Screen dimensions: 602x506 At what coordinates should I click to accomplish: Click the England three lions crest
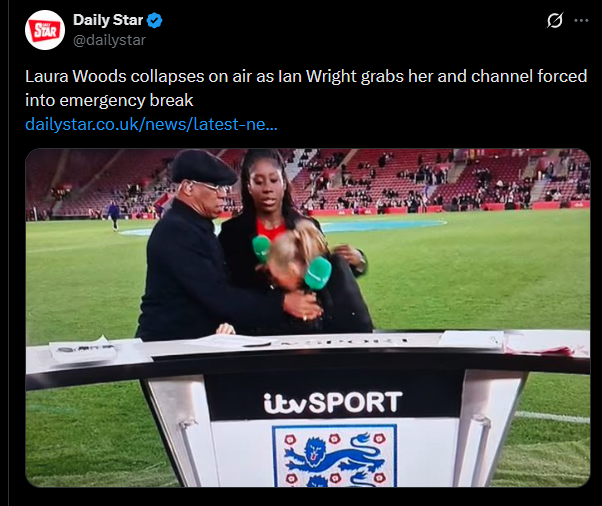(334, 456)
